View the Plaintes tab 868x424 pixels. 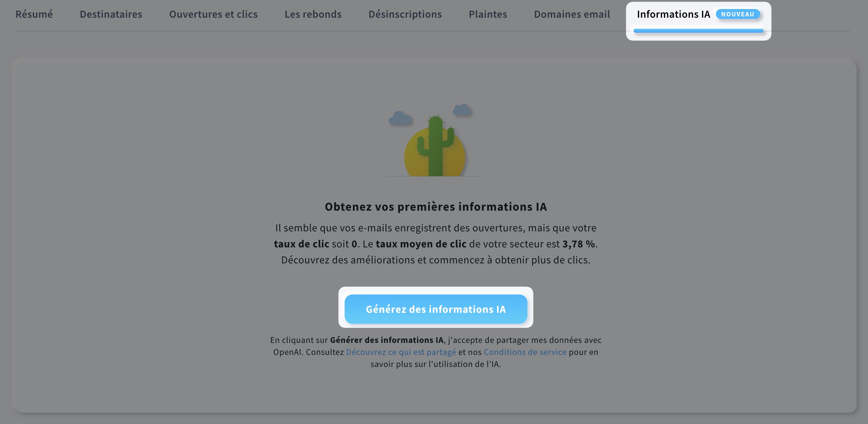(488, 14)
